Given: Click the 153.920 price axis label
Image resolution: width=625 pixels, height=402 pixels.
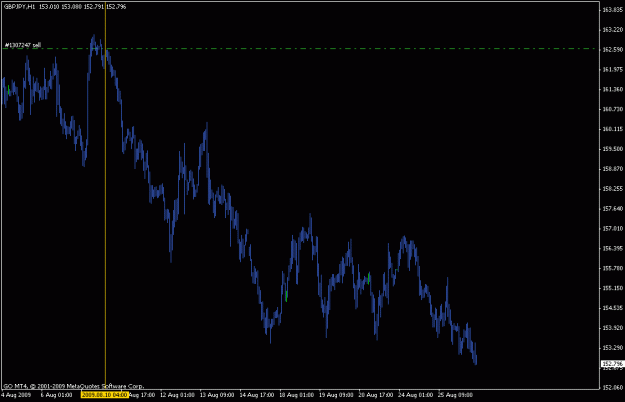Looking at the screenshot, I should (612, 328).
